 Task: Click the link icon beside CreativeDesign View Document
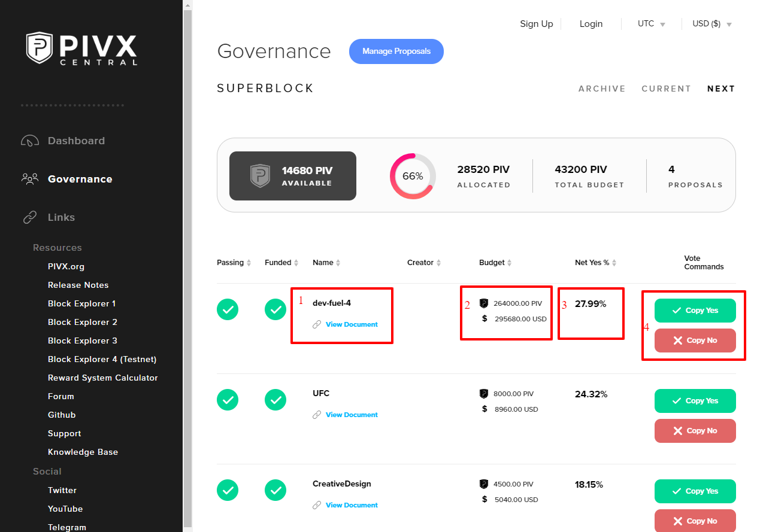317,505
